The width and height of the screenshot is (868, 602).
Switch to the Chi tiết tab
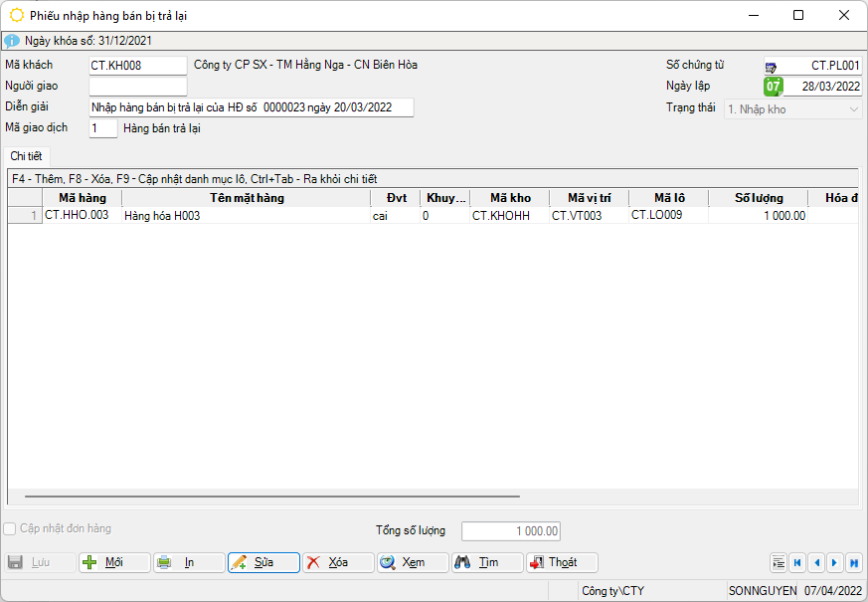(x=25, y=156)
